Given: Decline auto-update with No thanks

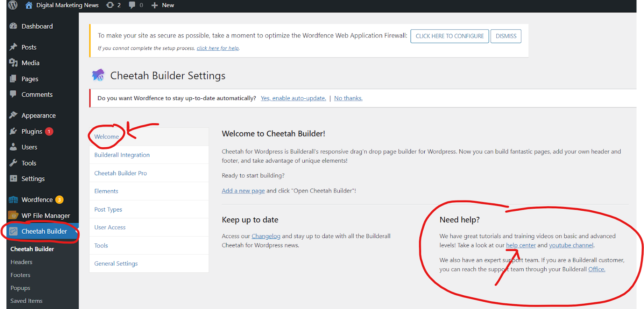Looking at the screenshot, I should point(348,98).
